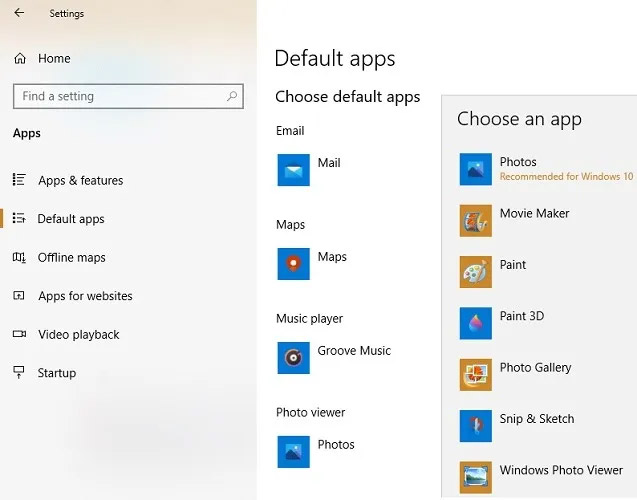Click the Apps & features list icon

point(19,179)
